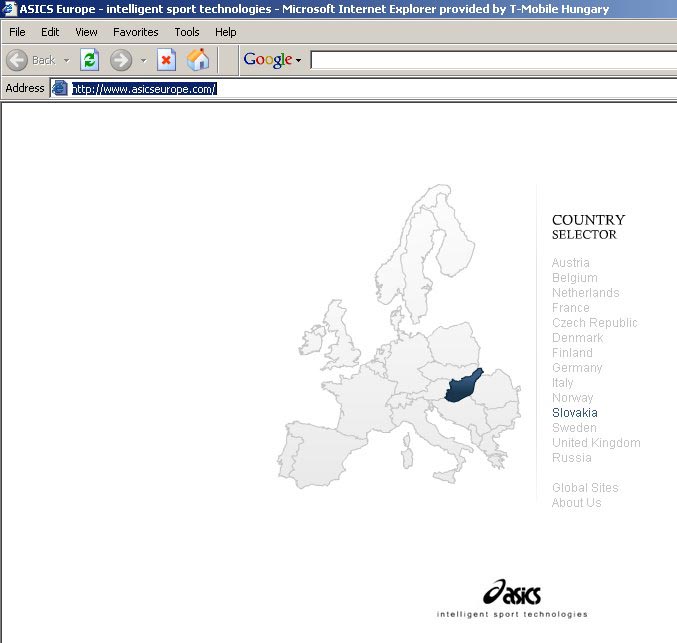
Task: Click the page icon beside the address
Action: click(x=60, y=89)
